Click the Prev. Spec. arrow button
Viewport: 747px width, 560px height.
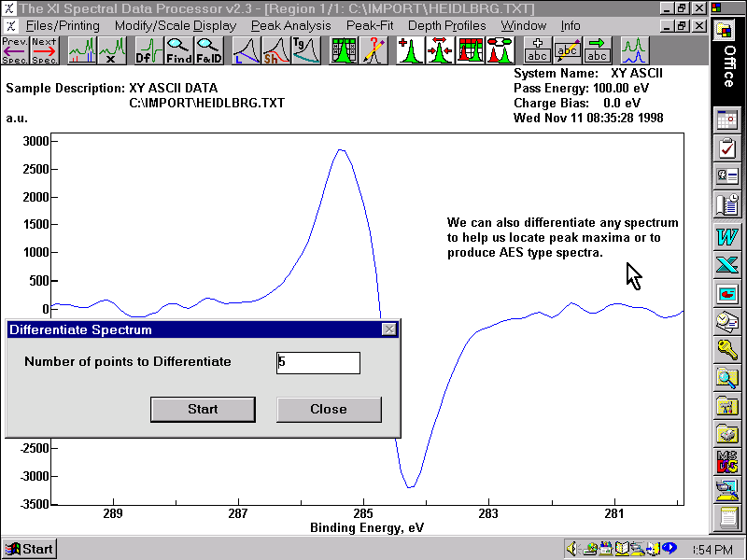pyautogui.click(x=14, y=50)
